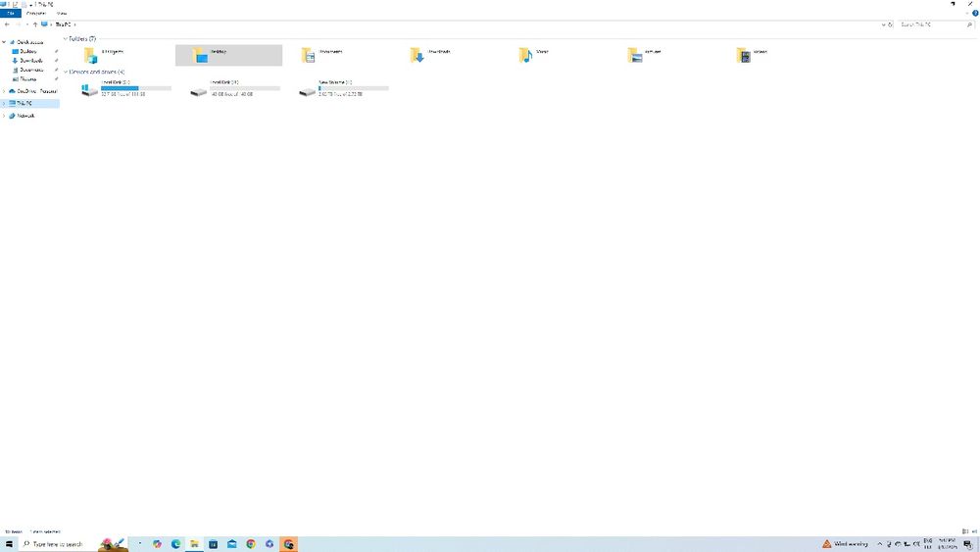
Task: Open Microsoft Store from the taskbar
Action: (x=213, y=544)
